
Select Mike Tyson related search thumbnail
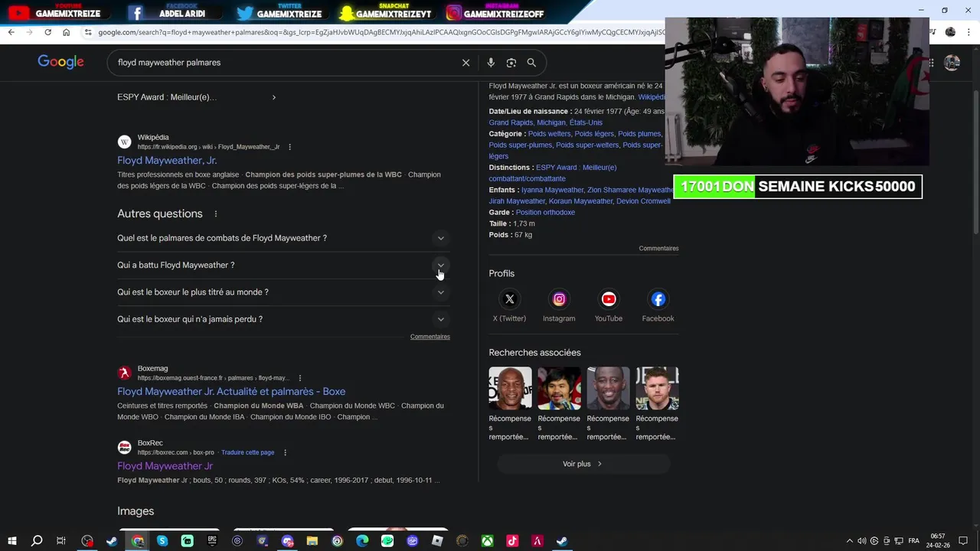[x=510, y=388]
